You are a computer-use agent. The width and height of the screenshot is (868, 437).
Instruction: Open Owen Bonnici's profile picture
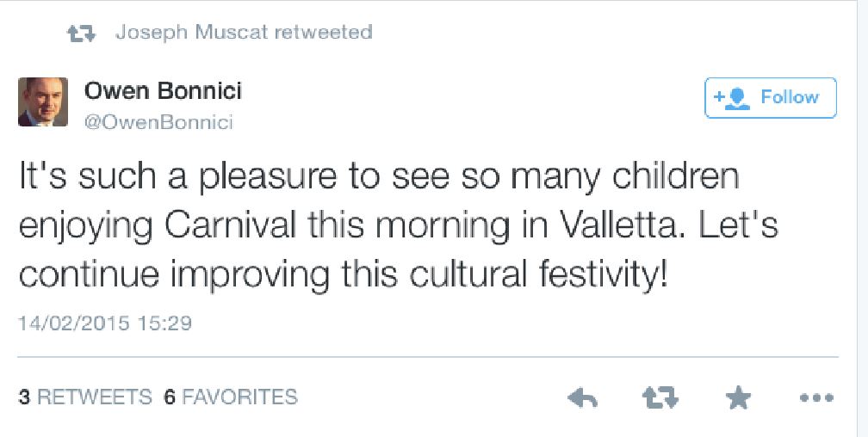click(42, 102)
